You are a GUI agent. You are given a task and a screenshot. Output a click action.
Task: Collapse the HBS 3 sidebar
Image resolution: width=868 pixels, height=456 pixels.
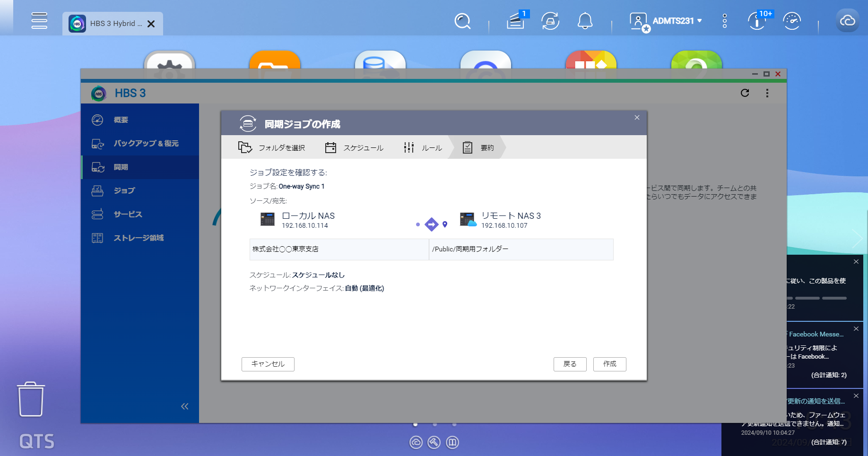185,406
